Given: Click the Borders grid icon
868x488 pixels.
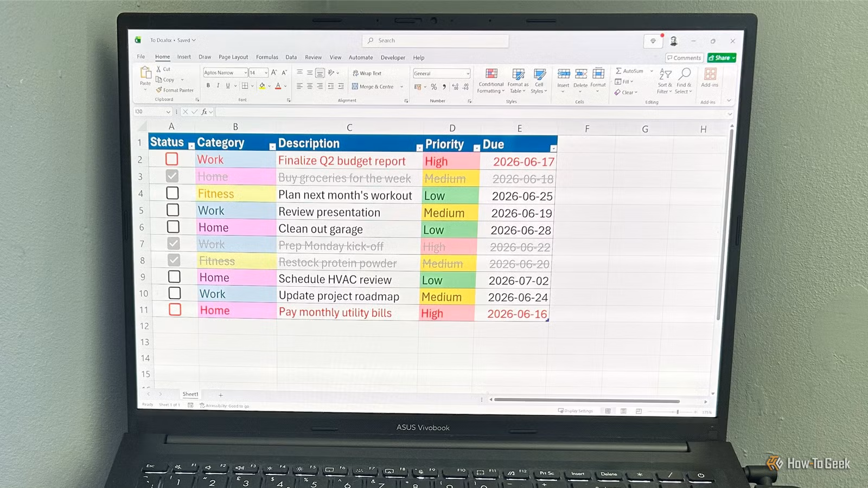Looking at the screenshot, I should (245, 86).
